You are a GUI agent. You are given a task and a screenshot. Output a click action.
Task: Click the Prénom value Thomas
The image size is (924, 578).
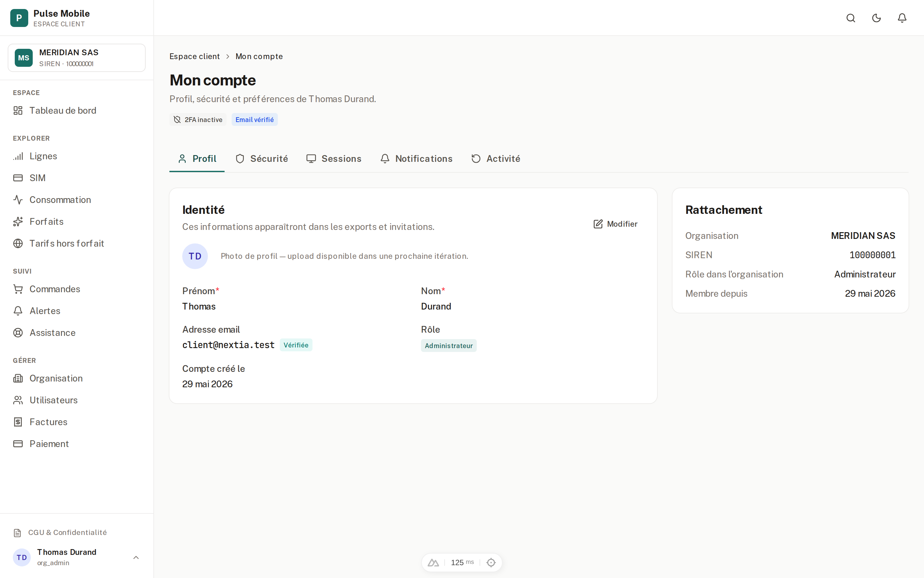pos(199,306)
